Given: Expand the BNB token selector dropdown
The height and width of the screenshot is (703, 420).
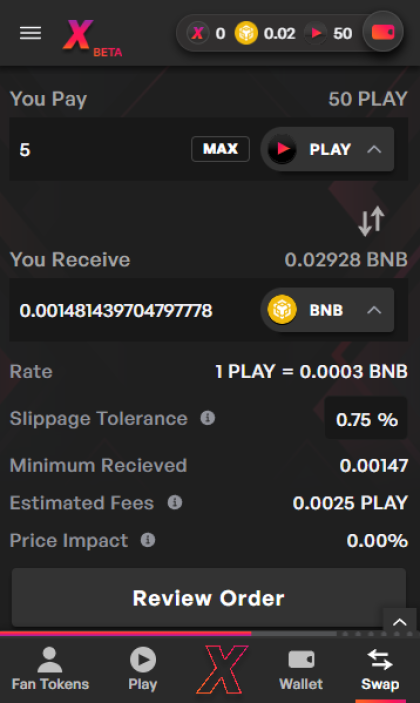Looking at the screenshot, I should tap(327, 310).
